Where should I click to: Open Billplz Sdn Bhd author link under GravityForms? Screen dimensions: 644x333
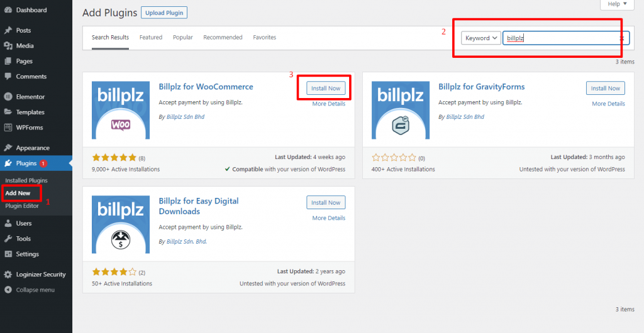pos(465,117)
